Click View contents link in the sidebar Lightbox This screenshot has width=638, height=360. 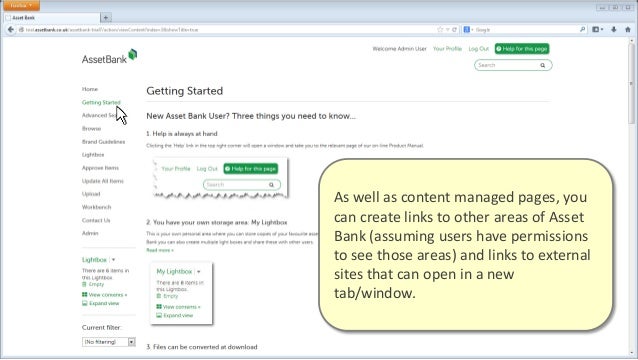pos(108,295)
